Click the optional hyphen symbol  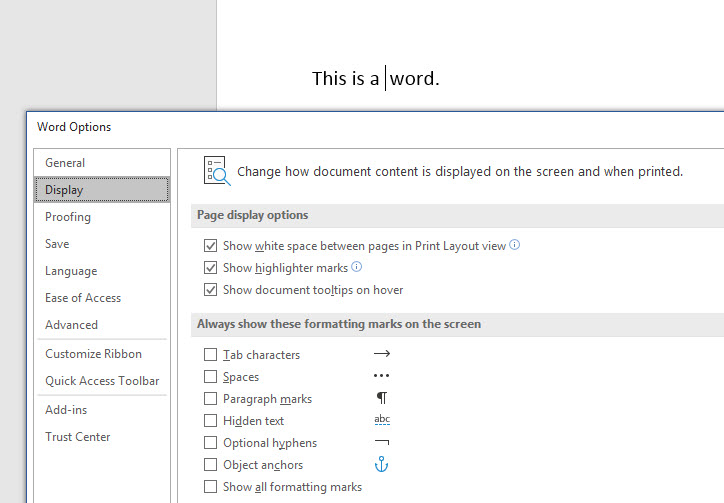coord(382,442)
